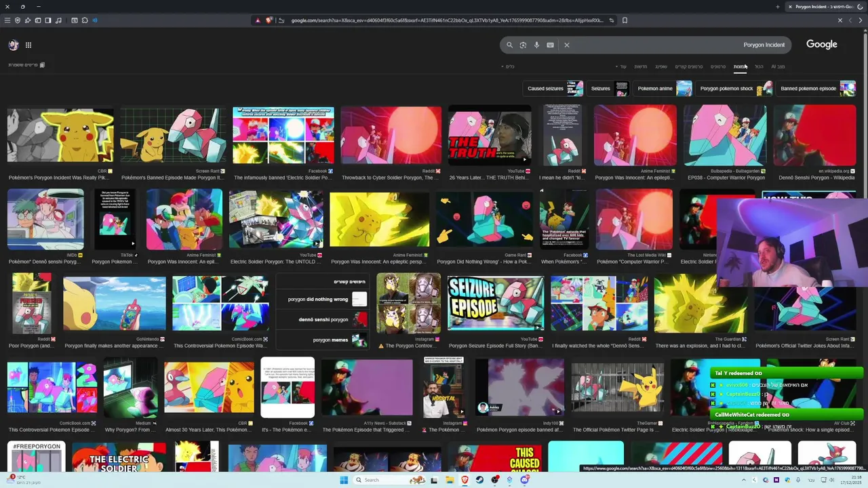
Task: Click the taskbar Search box
Action: click(x=389, y=480)
